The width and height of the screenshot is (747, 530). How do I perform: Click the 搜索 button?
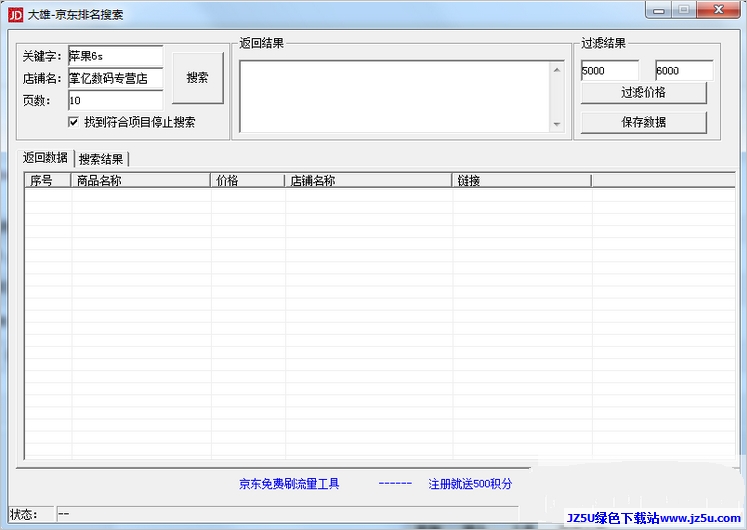click(x=198, y=78)
